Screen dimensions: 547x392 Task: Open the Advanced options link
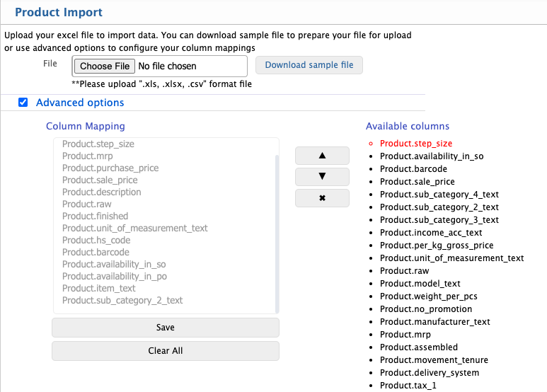point(80,103)
